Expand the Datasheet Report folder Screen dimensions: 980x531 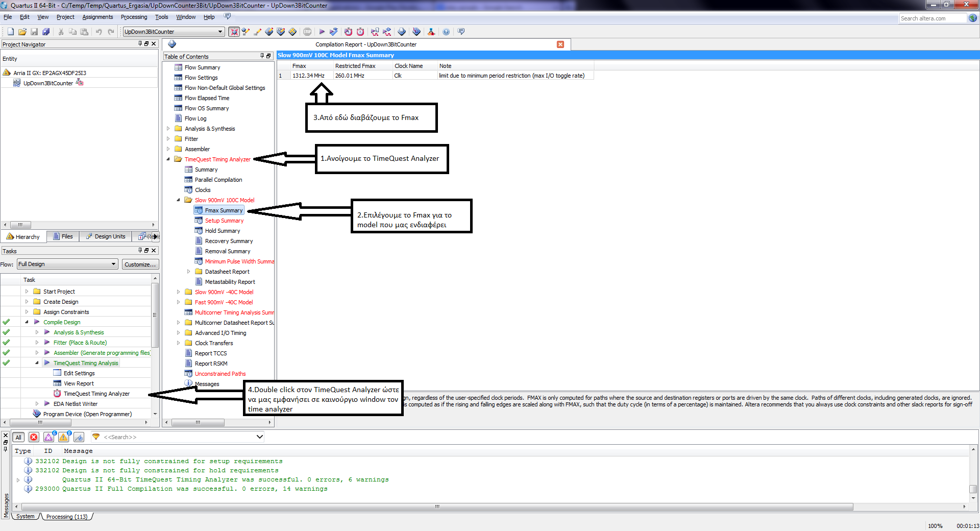point(188,272)
